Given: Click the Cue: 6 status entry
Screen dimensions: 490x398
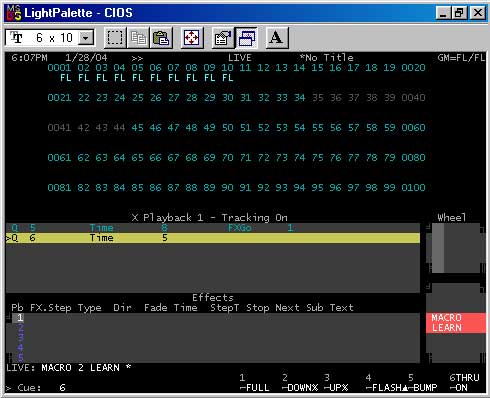Looking at the screenshot, I should tap(36, 388).
